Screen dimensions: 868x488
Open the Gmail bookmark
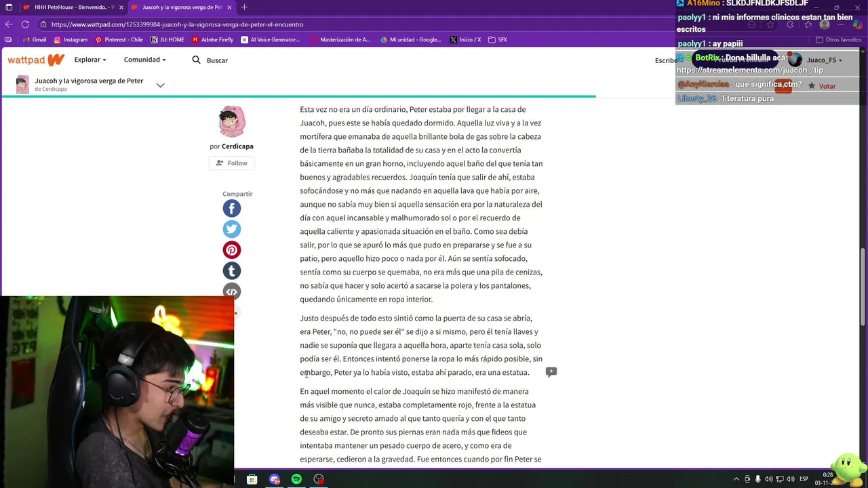coord(35,39)
